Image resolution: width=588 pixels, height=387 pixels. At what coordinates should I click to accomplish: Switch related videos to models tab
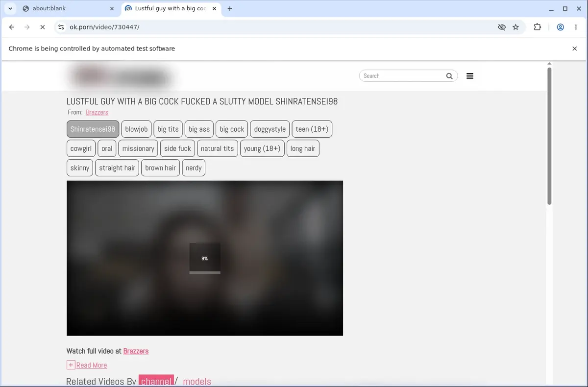point(197,381)
